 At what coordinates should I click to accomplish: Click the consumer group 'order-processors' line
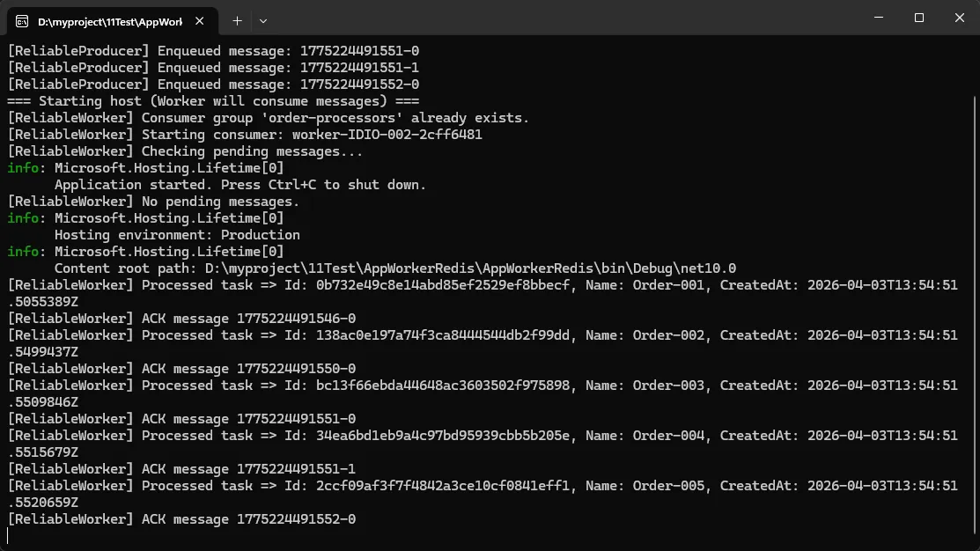pos(269,118)
